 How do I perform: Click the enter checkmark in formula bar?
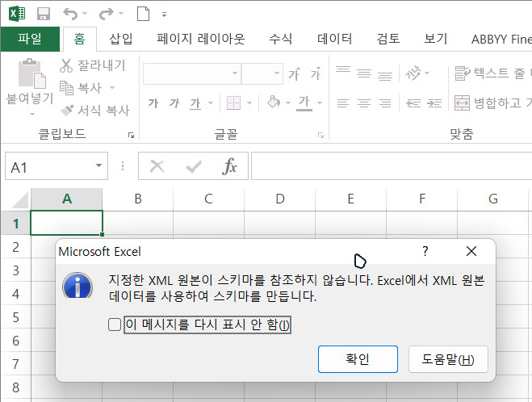click(194, 166)
